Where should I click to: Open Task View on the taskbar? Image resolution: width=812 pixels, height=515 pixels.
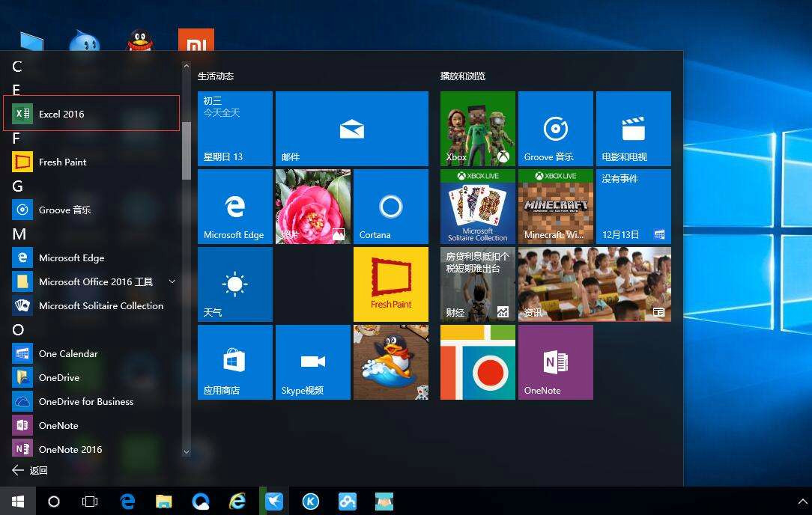90,502
